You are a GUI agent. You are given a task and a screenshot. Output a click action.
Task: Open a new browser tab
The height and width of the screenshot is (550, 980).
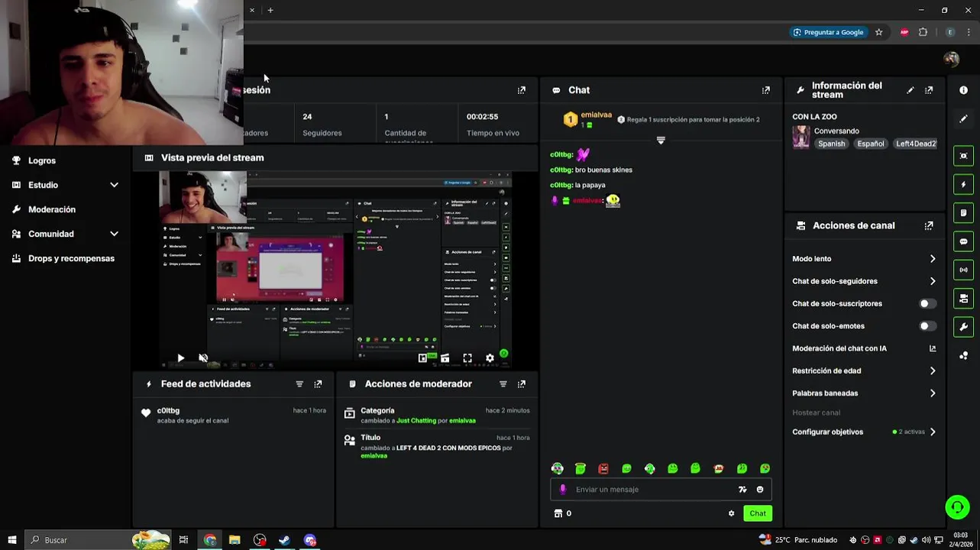[x=270, y=10]
